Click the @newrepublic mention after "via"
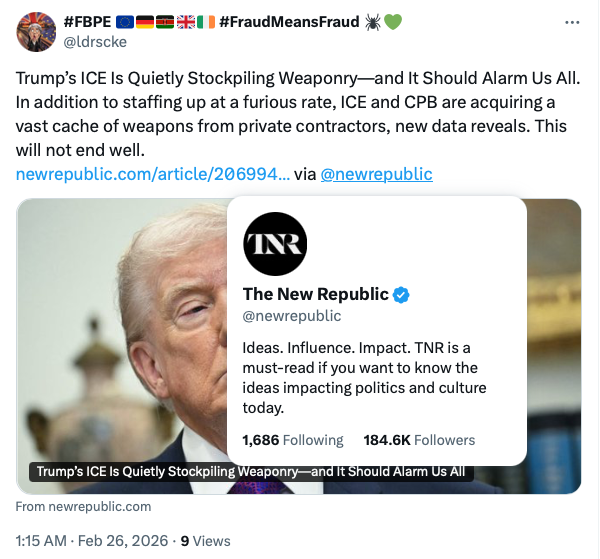 [376, 173]
